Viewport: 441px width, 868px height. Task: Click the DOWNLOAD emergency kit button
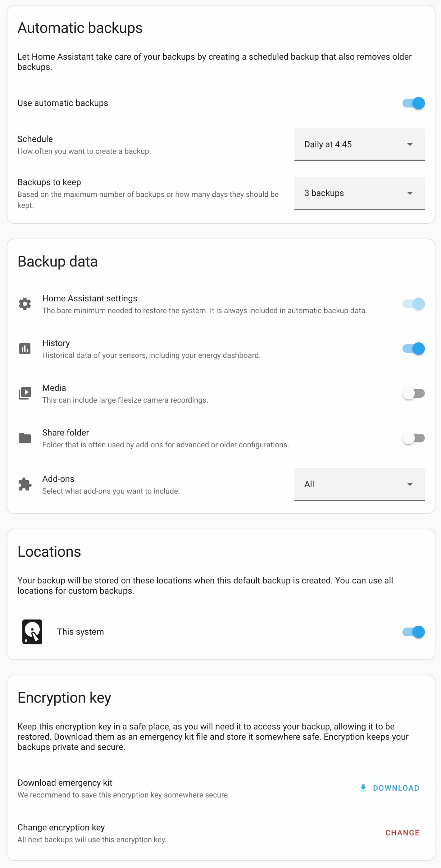point(389,788)
